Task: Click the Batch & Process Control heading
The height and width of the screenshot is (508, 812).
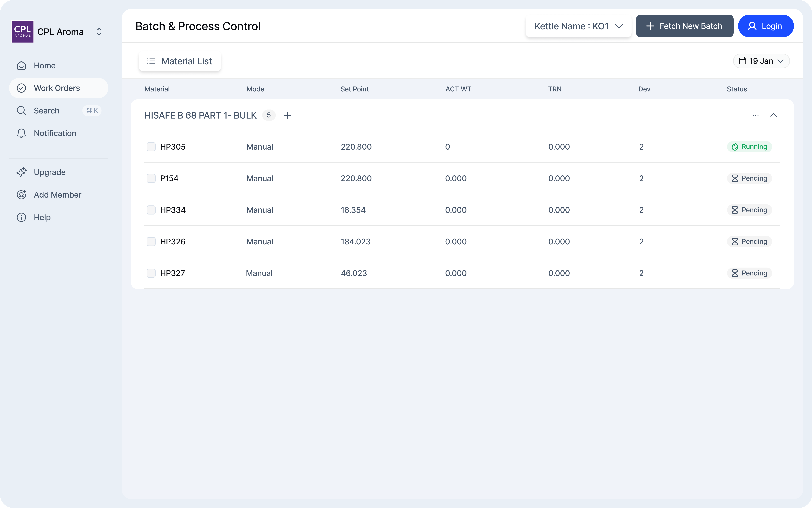Action: [198, 26]
